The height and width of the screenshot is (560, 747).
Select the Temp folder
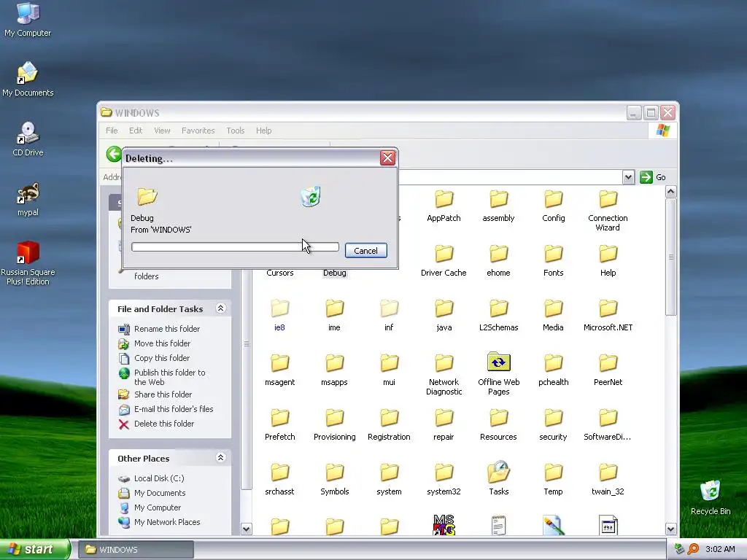(553, 480)
